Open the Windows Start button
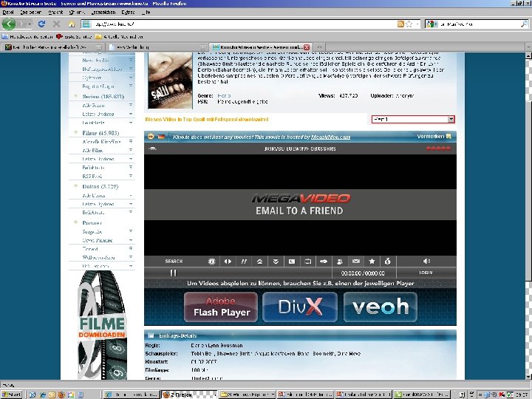The width and height of the screenshot is (532, 399). point(12,395)
